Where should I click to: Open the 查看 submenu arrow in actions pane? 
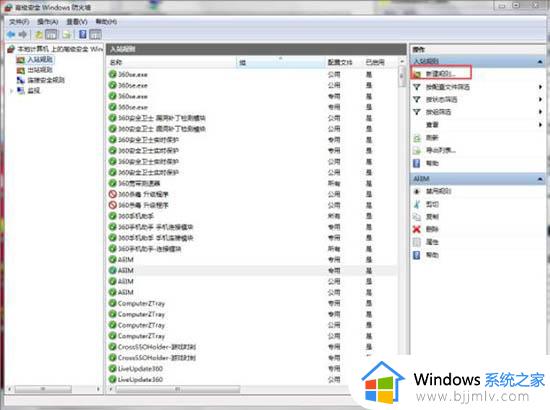[x=541, y=125]
